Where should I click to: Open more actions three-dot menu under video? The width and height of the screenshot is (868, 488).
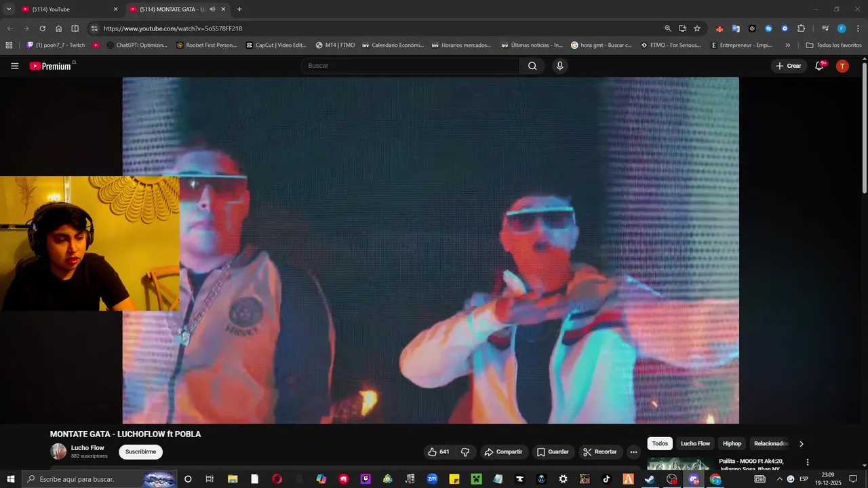[x=633, y=452]
